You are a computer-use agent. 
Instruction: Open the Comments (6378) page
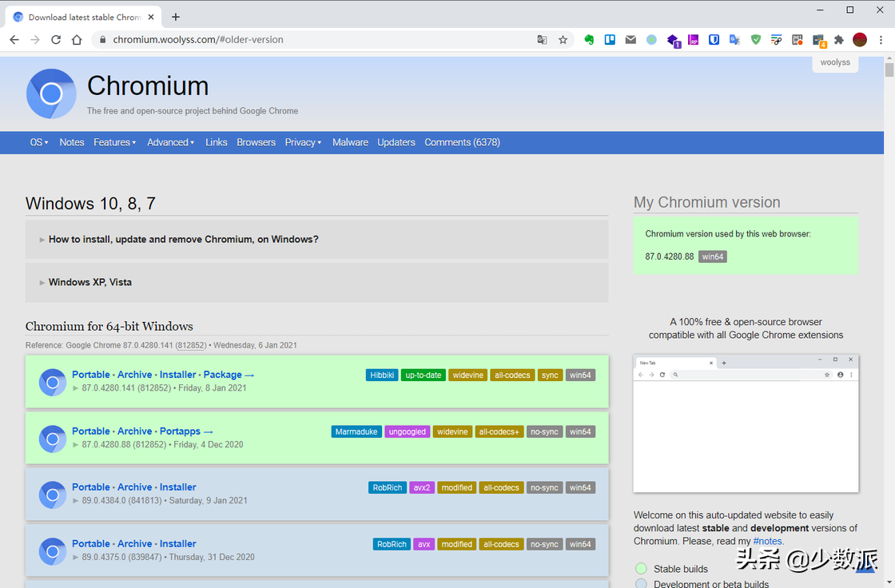coord(462,142)
